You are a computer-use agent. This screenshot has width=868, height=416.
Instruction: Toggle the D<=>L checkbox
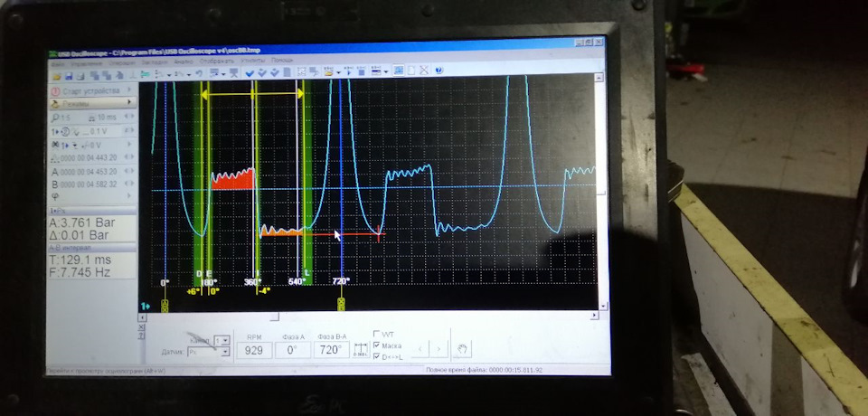tap(377, 356)
